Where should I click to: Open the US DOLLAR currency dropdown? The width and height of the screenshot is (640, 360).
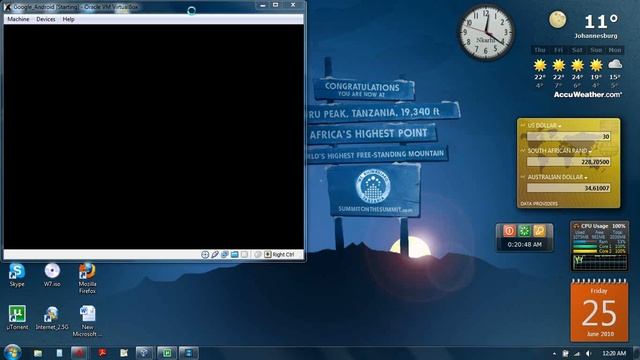pos(544,126)
